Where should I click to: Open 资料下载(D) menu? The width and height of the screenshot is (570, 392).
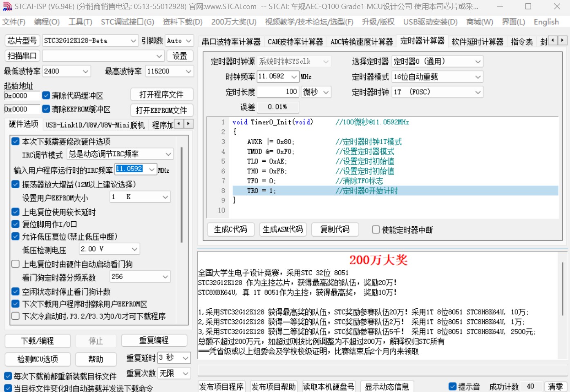pyautogui.click(x=183, y=22)
